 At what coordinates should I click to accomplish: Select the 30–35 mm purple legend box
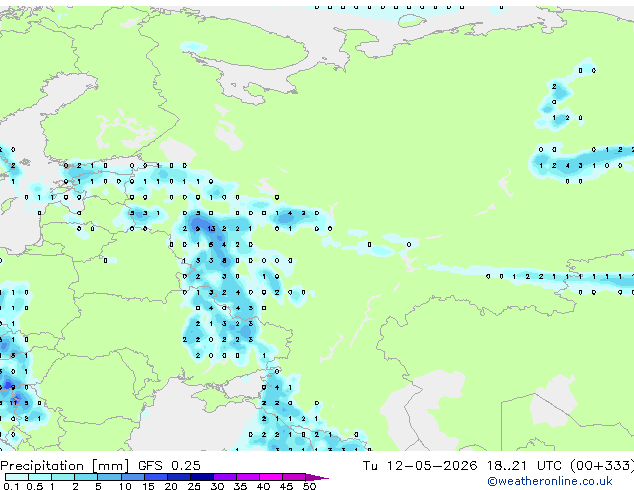[x=225, y=477]
